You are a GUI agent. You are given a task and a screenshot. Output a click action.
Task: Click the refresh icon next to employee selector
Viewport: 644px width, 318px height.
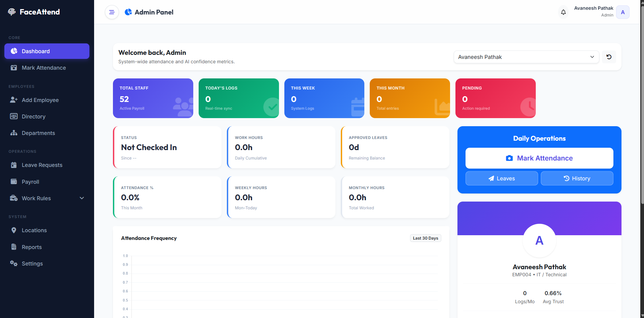pos(609,57)
